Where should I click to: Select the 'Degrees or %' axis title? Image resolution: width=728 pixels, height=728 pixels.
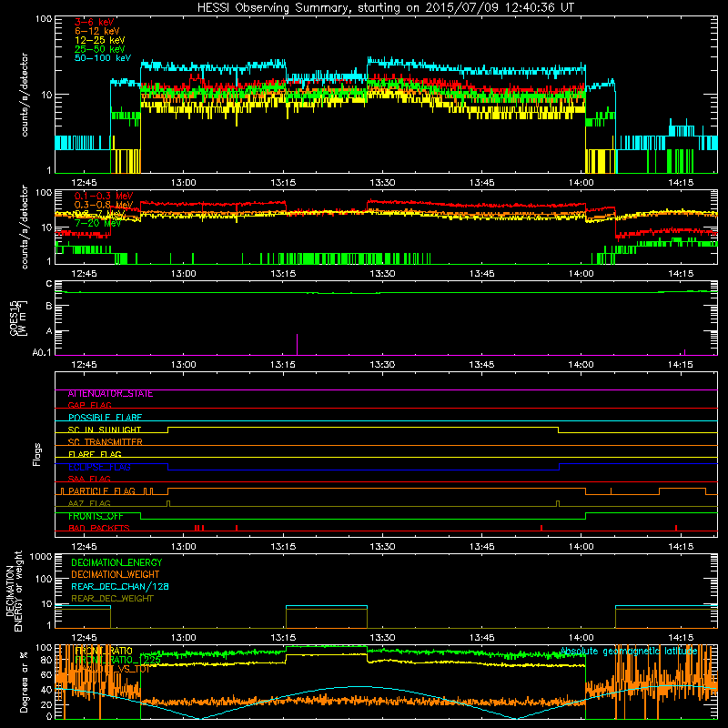pyautogui.click(x=24, y=682)
